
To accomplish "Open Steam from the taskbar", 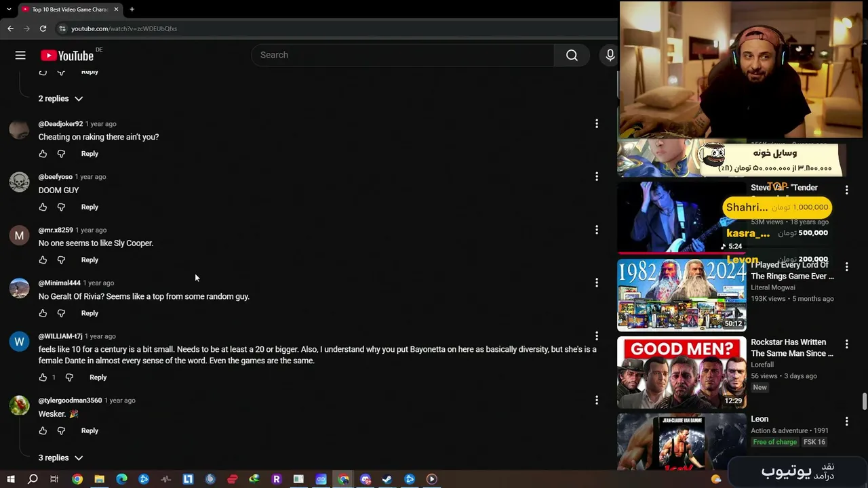I will pos(387,479).
